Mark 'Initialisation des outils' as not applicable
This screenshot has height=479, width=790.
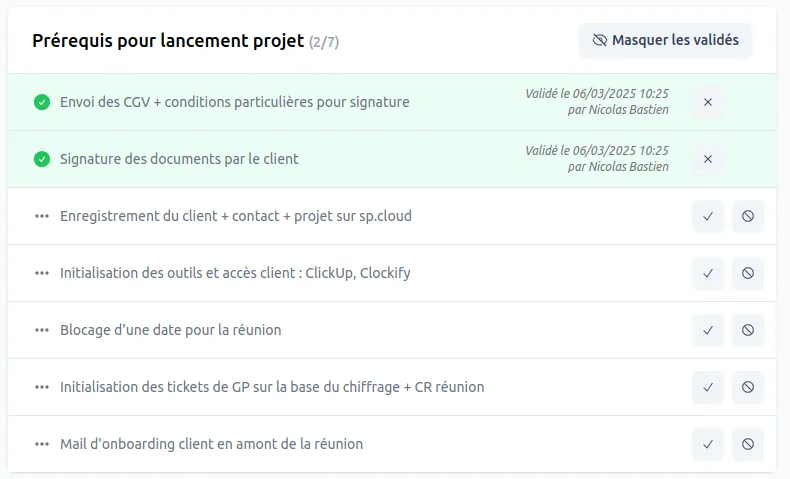coord(748,273)
